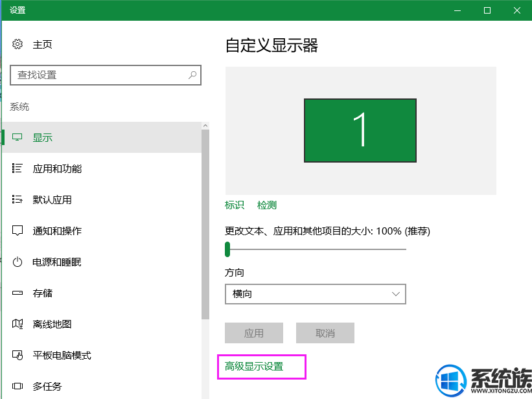Open 高级显示设置 advanced display settings
532x399 pixels.
point(254,367)
